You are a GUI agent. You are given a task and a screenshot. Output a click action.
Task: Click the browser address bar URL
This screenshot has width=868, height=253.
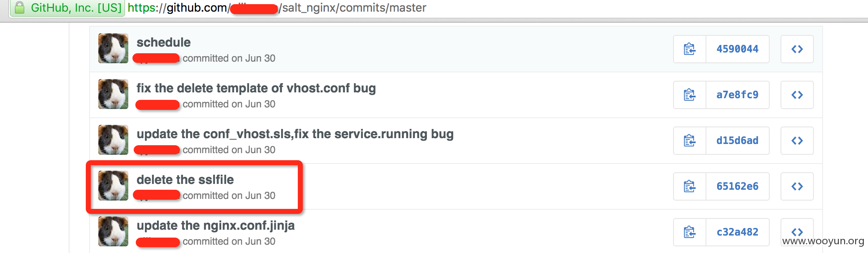tap(277, 7)
